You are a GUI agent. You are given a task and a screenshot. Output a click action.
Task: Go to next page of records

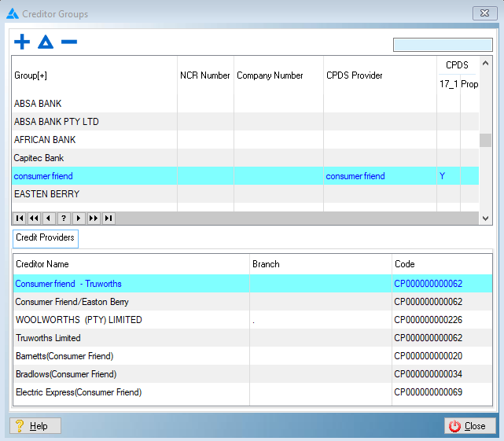point(94,218)
